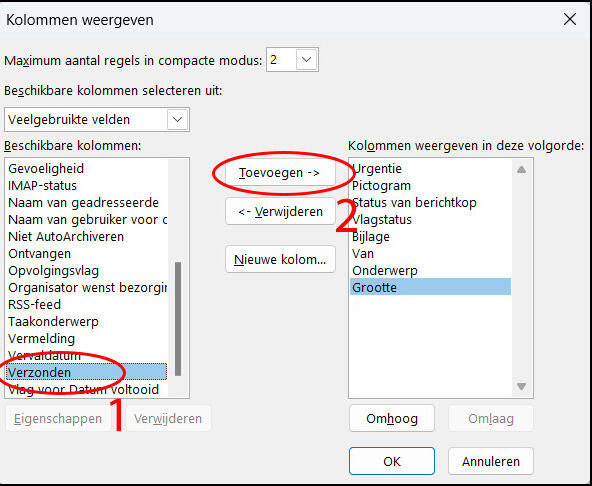Screen dimensions: 592x486
Task: Click the scroll up arrow in right list
Action: [521, 170]
